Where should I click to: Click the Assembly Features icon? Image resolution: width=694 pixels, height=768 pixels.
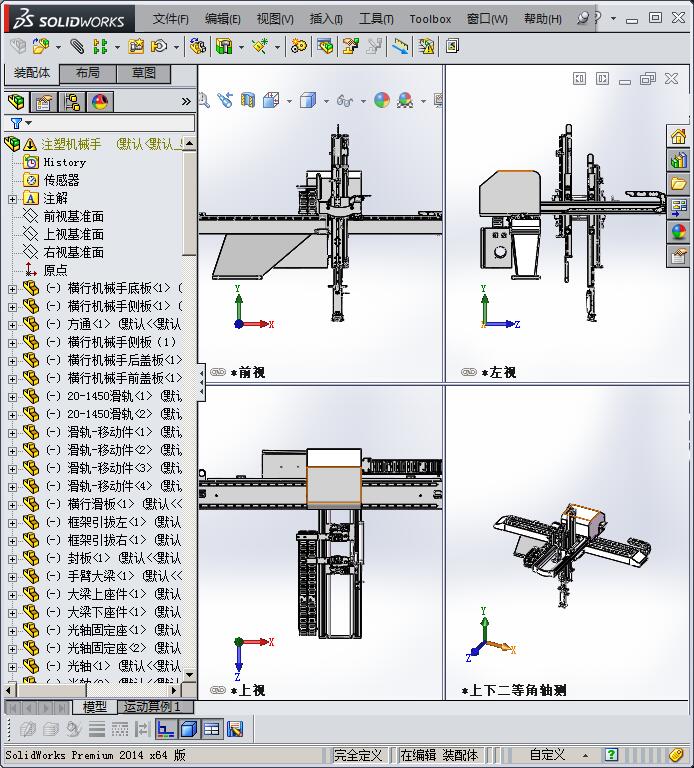click(224, 47)
